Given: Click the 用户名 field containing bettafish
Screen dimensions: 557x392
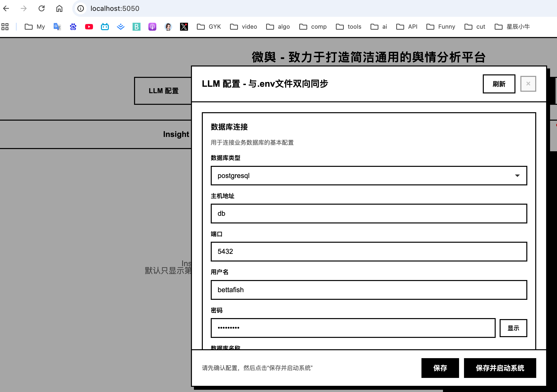Looking at the screenshot, I should click(x=369, y=290).
